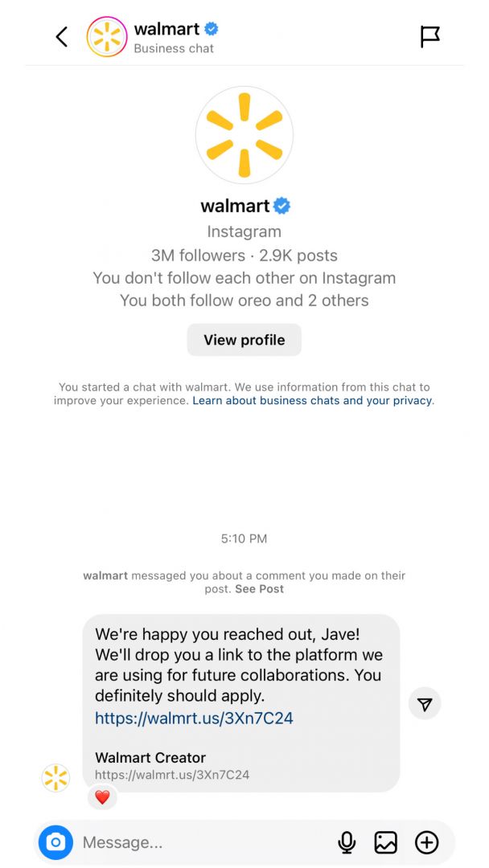This screenshot has height=868, width=489.
Task: Focus the Message text input field
Action: point(201,842)
